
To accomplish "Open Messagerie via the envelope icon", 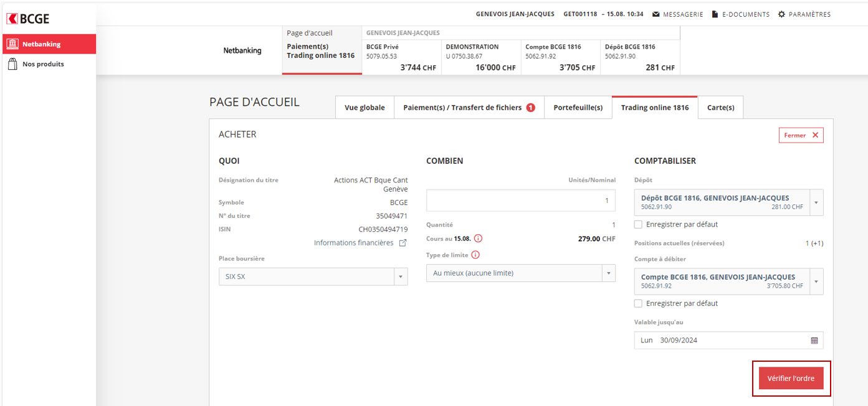I will 656,14.
